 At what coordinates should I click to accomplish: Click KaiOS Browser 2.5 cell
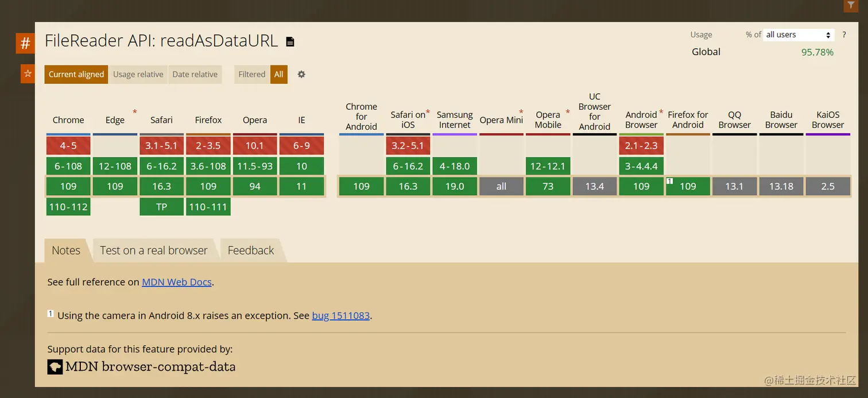828,186
